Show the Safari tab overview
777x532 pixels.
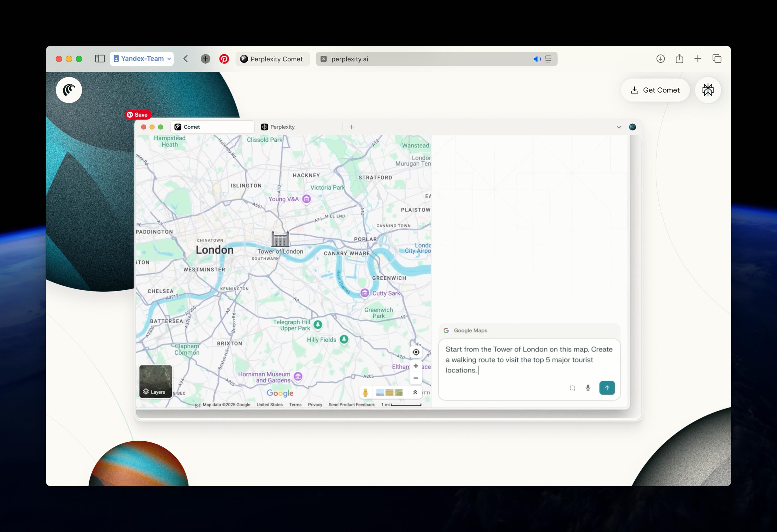[717, 59]
